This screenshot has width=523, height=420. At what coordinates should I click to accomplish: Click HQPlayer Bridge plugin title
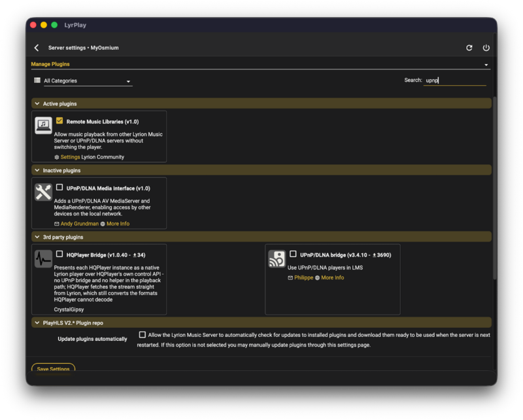106,255
